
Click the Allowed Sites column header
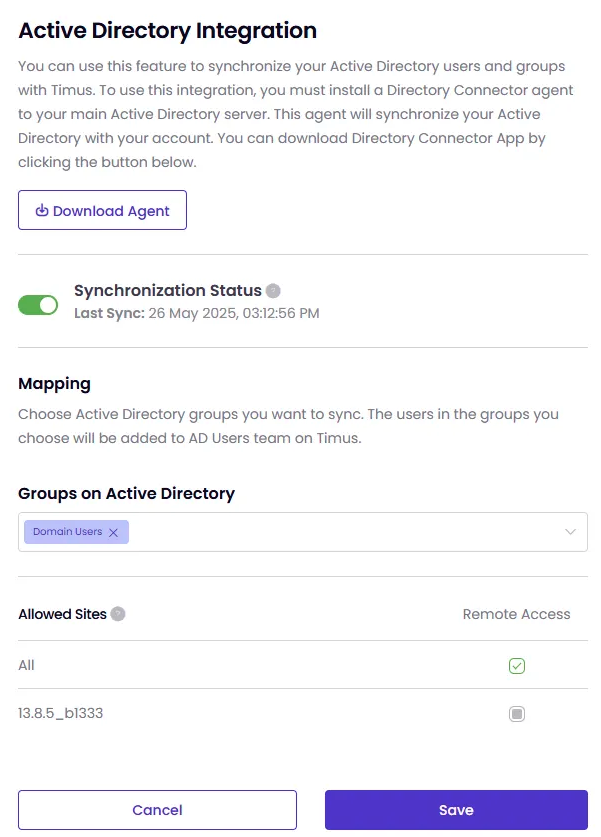point(62,614)
